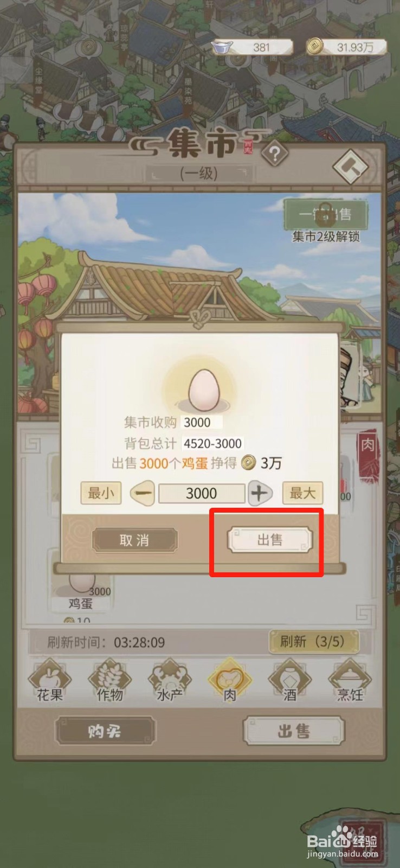This screenshot has width=400, height=868.
Task: Increase quantity with the plus button
Action: tap(260, 493)
